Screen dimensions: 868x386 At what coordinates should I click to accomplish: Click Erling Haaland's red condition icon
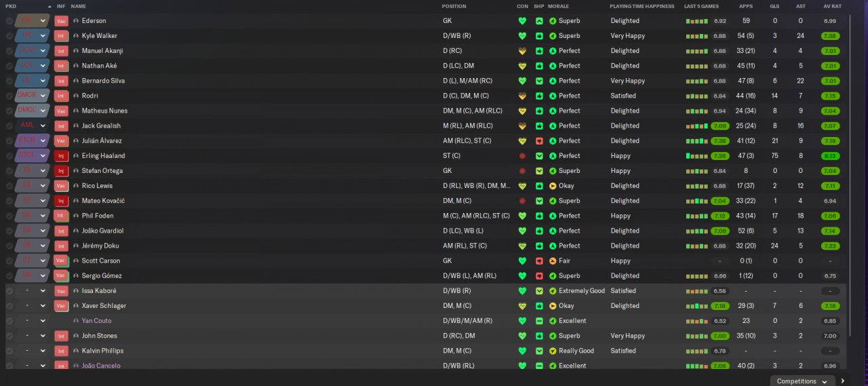[x=522, y=156]
